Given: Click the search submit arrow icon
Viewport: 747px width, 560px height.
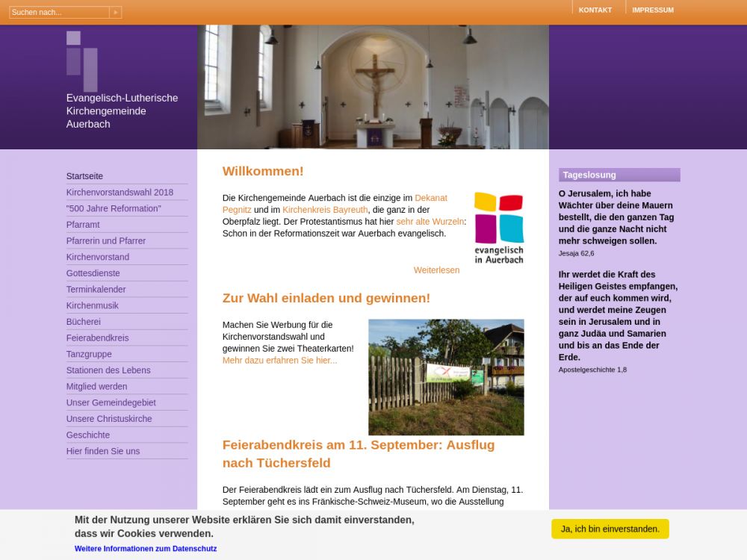Looking at the screenshot, I should [115, 12].
